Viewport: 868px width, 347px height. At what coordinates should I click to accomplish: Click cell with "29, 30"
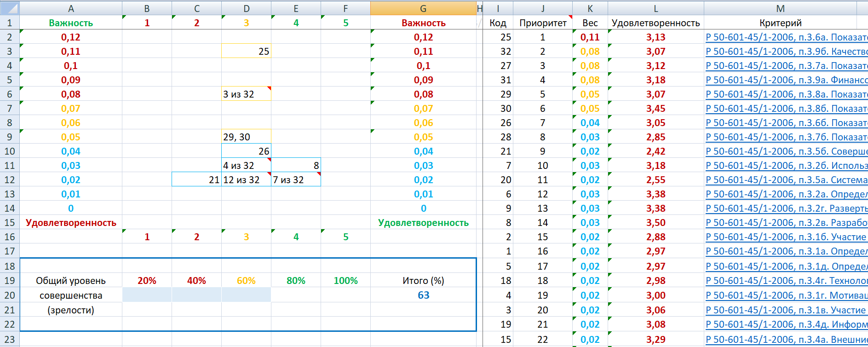[x=246, y=137]
